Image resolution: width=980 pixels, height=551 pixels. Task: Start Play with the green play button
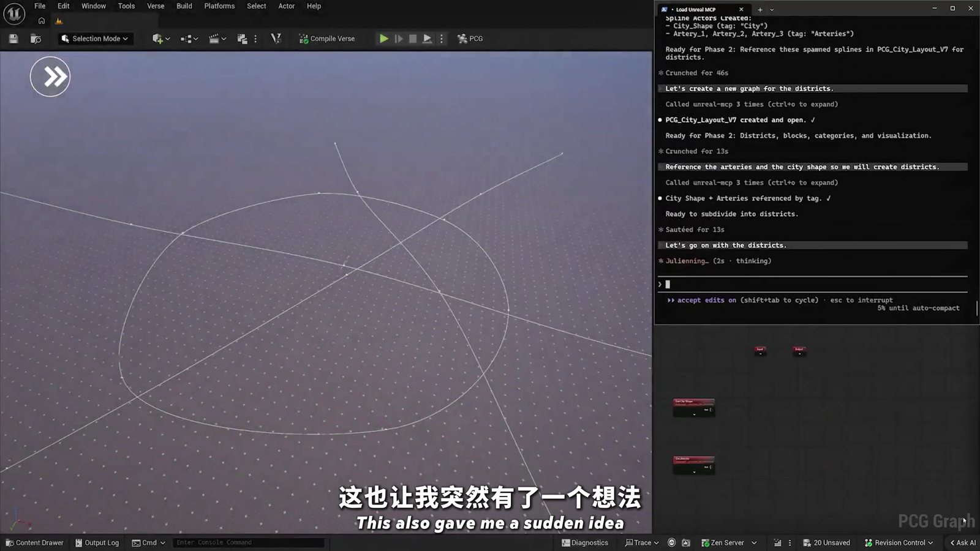pos(383,39)
